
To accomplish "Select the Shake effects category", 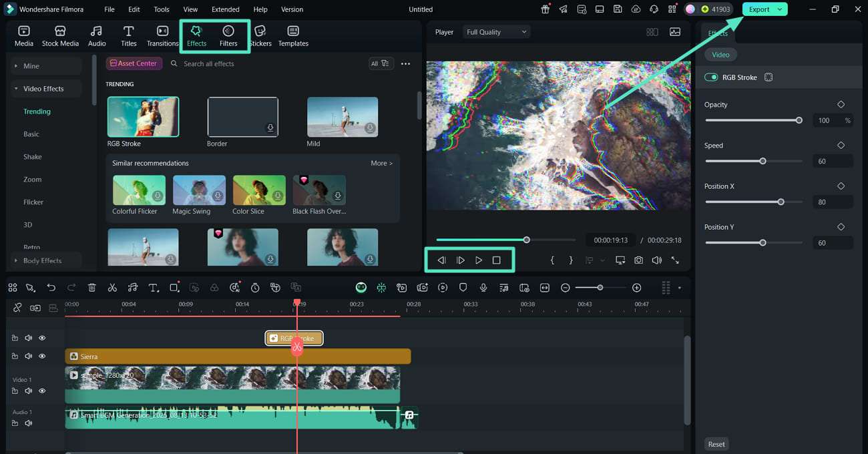I will (x=33, y=157).
